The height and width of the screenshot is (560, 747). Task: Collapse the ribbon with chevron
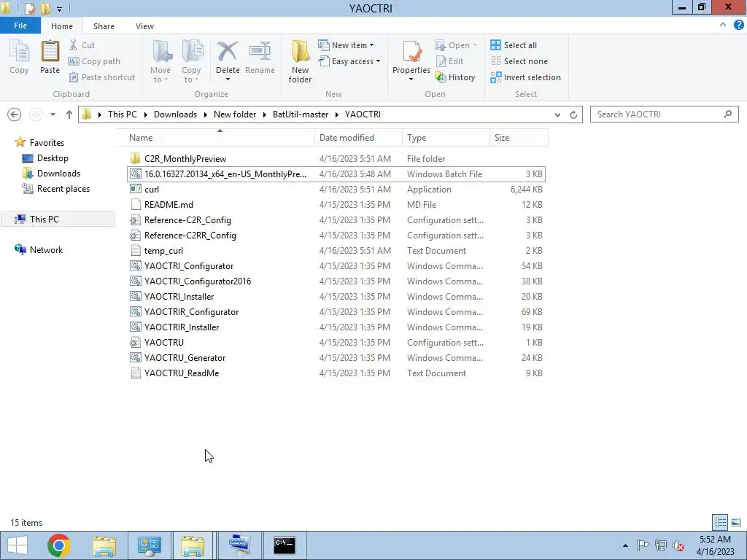[x=723, y=26]
